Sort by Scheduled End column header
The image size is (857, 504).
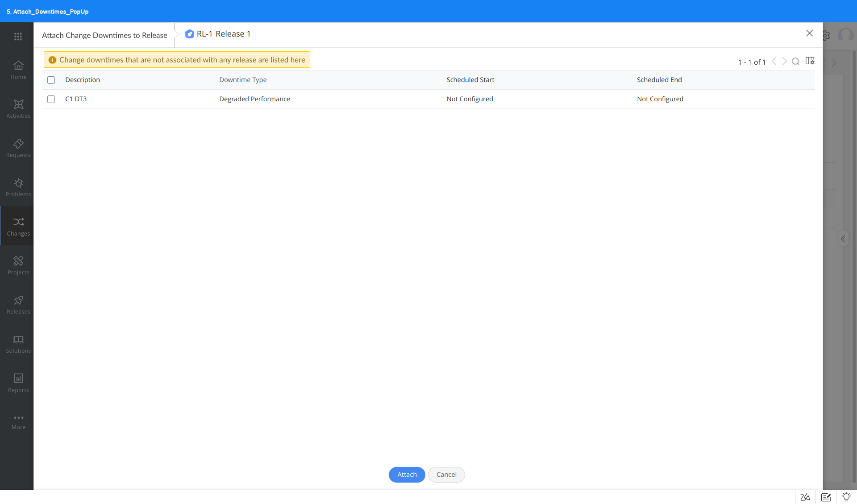[659, 80]
